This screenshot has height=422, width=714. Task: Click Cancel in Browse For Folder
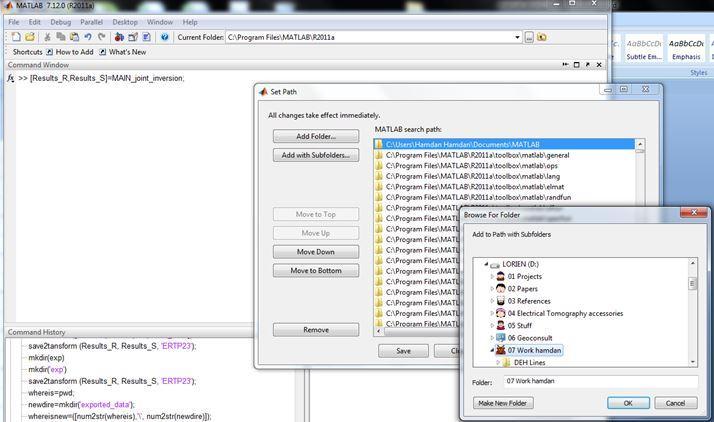[x=676, y=403]
